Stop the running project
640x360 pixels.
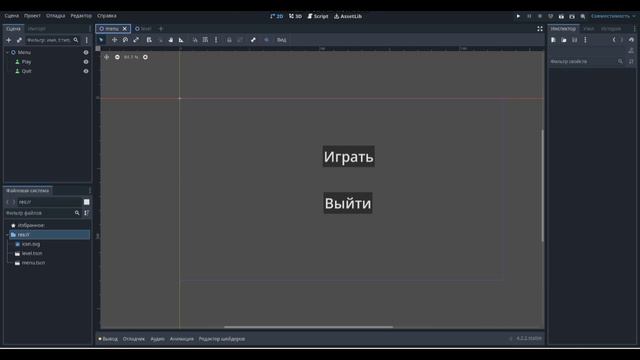pyautogui.click(x=540, y=16)
